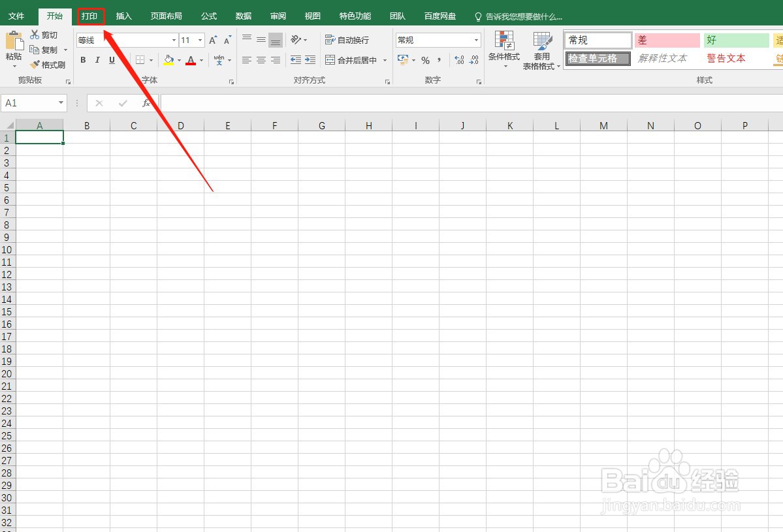Select column header H
783x532 pixels.
pyautogui.click(x=368, y=125)
